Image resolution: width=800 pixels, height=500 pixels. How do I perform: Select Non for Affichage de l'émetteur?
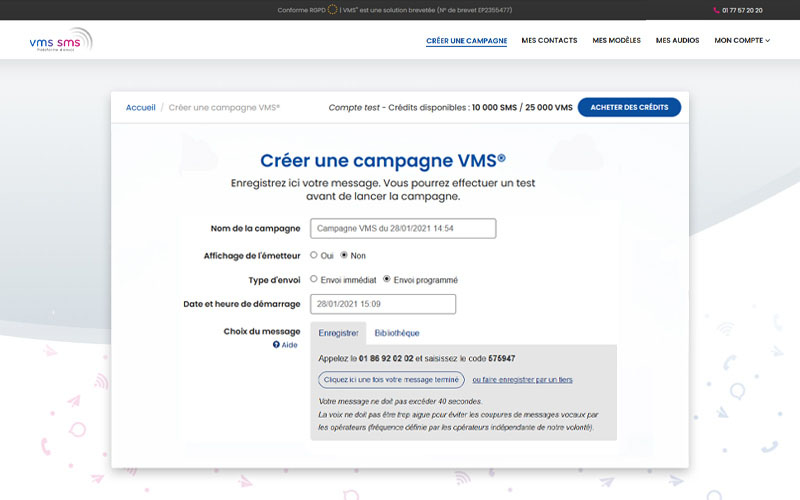pos(344,255)
